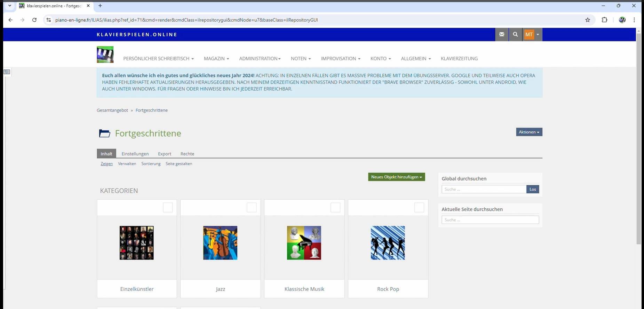Click the search magnifier icon in header
This screenshot has width=644, height=309.
point(515,34)
